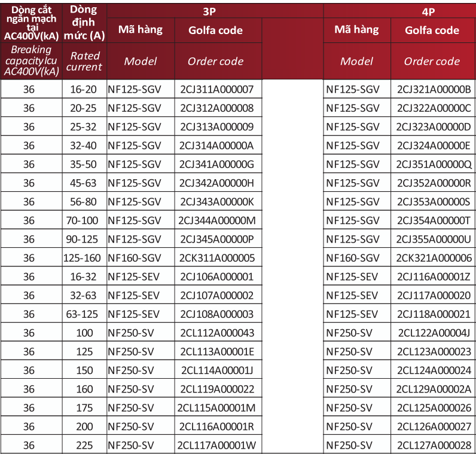The image size is (476, 454).
Task: Click 4P cell 2CL122A00004J
Action: (434, 333)
